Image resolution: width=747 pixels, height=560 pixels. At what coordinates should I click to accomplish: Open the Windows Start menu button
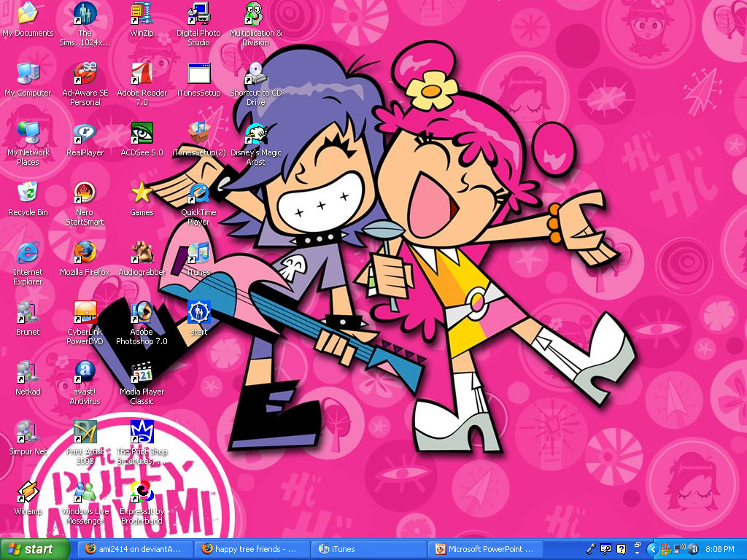(x=35, y=549)
